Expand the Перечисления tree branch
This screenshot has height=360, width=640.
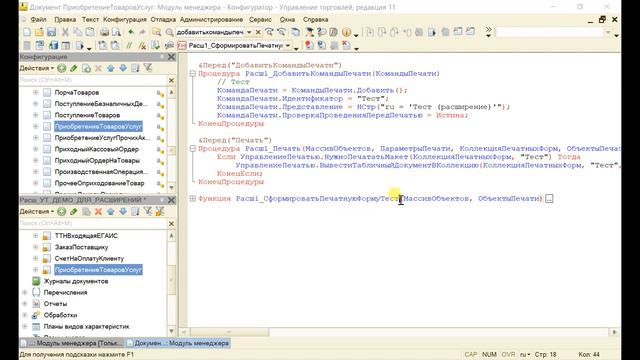(25, 292)
